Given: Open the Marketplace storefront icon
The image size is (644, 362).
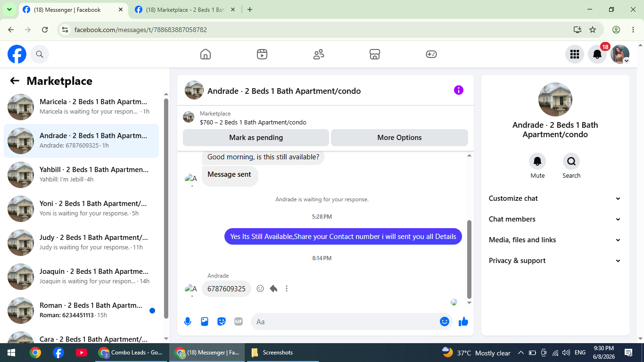Looking at the screenshot, I should tap(375, 54).
